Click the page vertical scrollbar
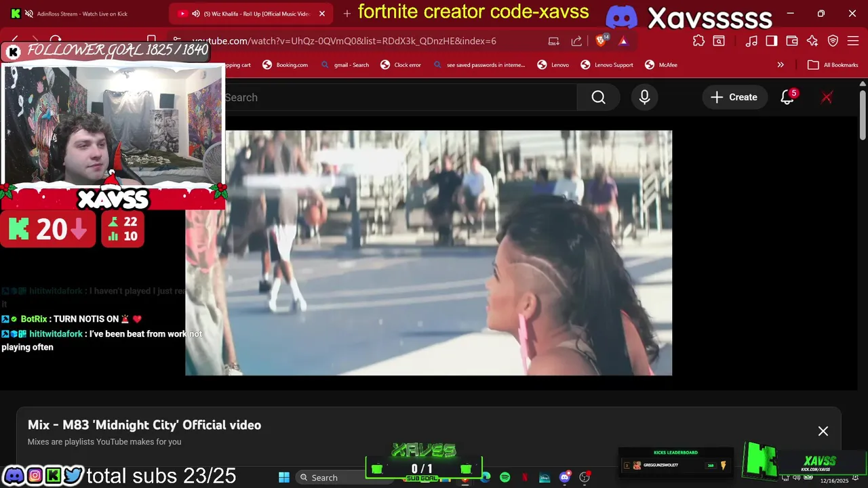This screenshot has height=488, width=868. click(863, 115)
